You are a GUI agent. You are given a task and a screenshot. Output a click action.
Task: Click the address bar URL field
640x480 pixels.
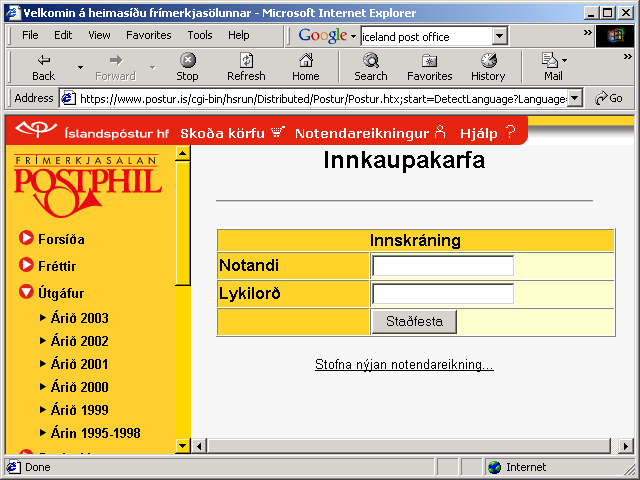322,99
